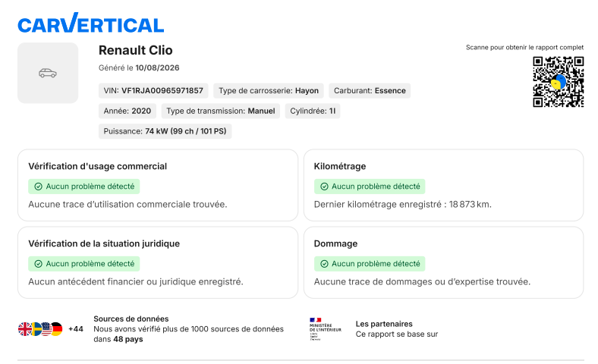The height and width of the screenshot is (364, 598).
Task: Click check icon under Vérification de la situation juridique
Action: (38, 264)
